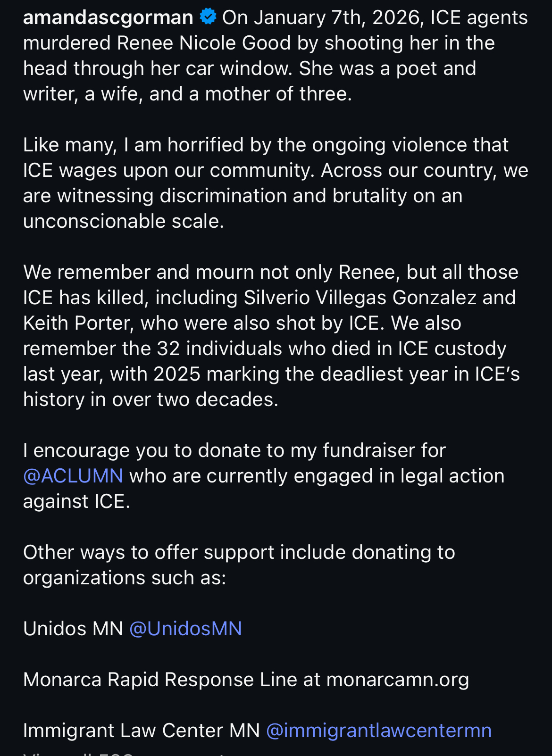552x756 pixels.
Task: Open the @immigrantlawcentermn mention
Action: tap(379, 731)
